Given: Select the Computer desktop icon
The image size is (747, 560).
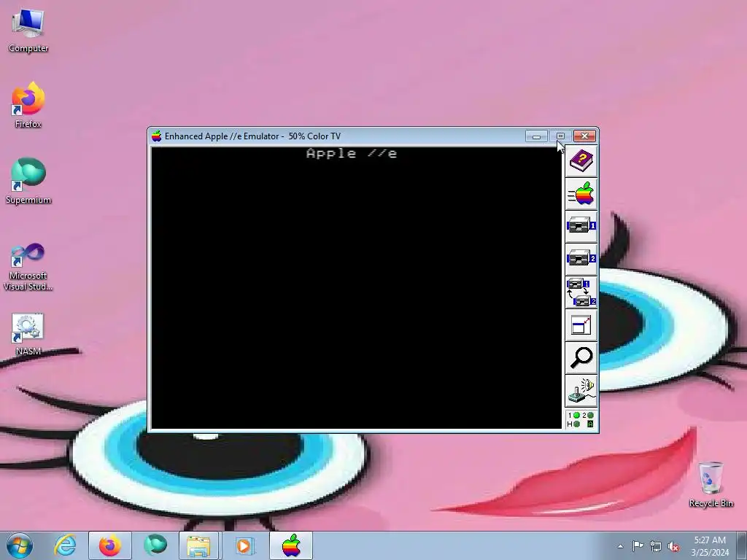Looking at the screenshot, I should [x=28, y=31].
